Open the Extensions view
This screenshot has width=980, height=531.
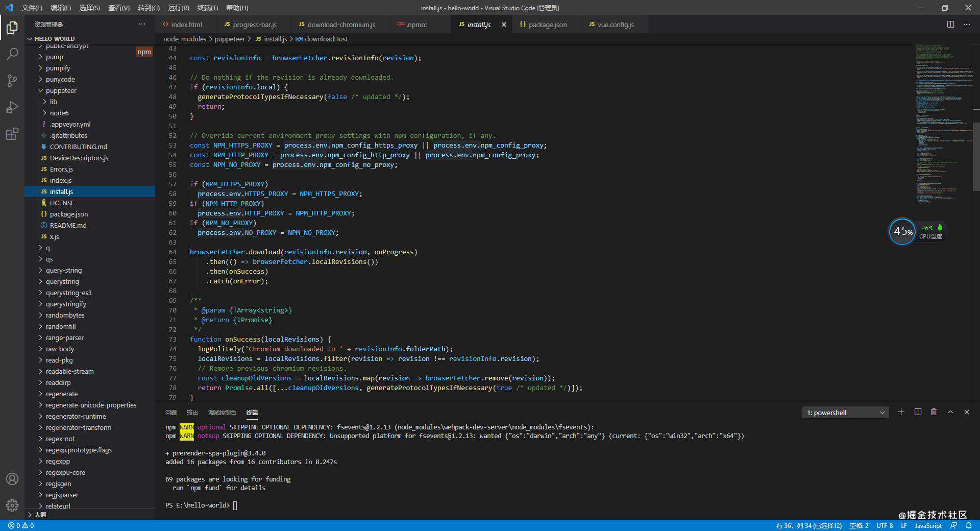coord(12,134)
